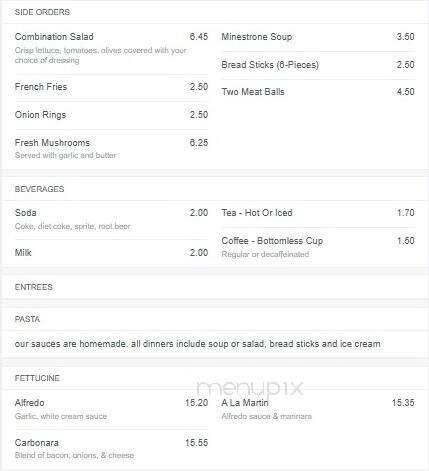The image size is (429, 471).
Task: Click the FETTUCINE section heading
Action: pos(37,378)
